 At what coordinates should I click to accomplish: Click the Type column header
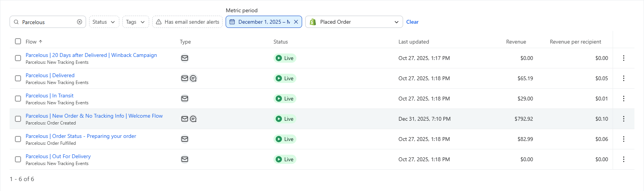coord(185,42)
